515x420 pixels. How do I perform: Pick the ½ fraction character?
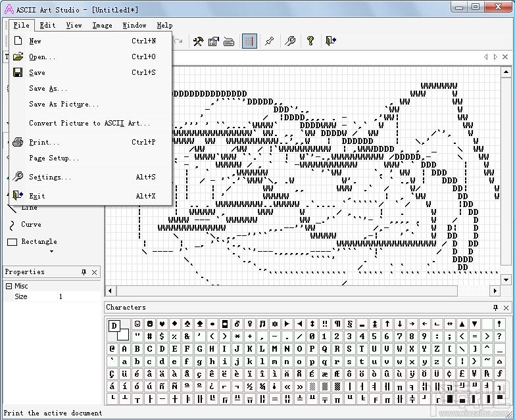250,386
